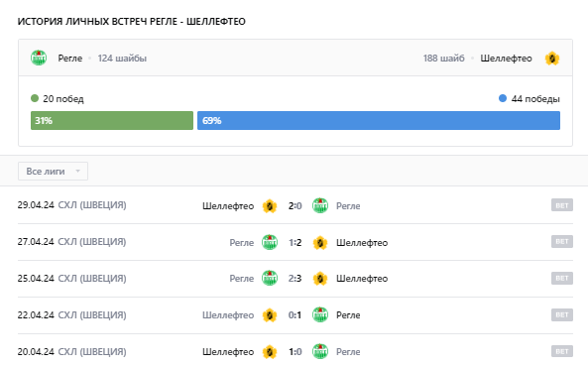Open the 2:3 score on 25.04.24
This screenshot has width=588, height=367.
295,278
